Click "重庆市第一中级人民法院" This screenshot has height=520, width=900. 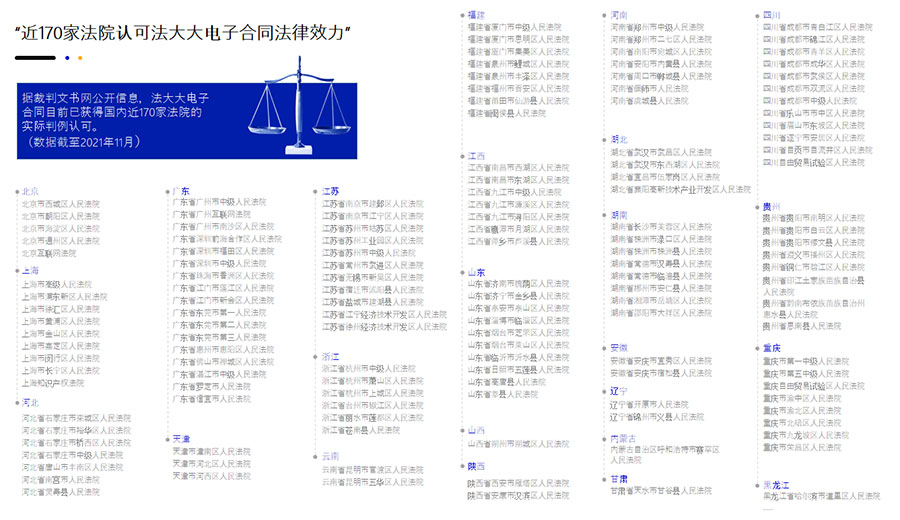coord(806,362)
